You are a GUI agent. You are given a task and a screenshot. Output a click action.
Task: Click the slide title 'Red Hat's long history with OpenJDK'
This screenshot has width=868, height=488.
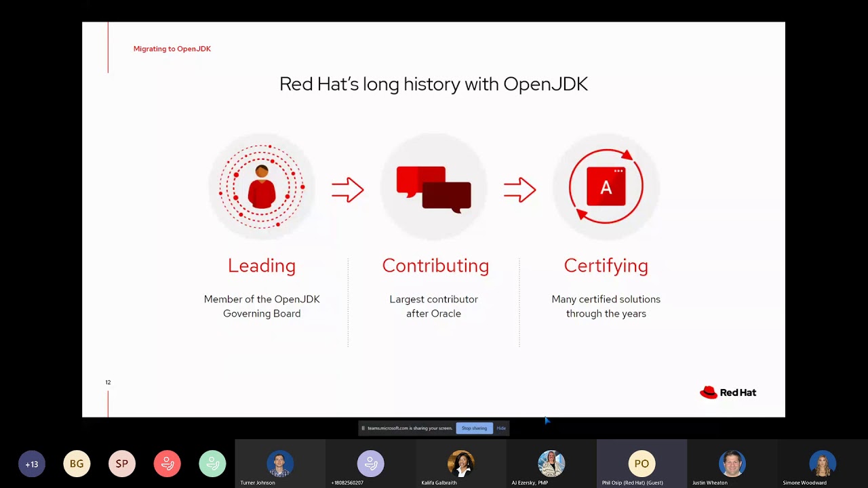point(433,84)
